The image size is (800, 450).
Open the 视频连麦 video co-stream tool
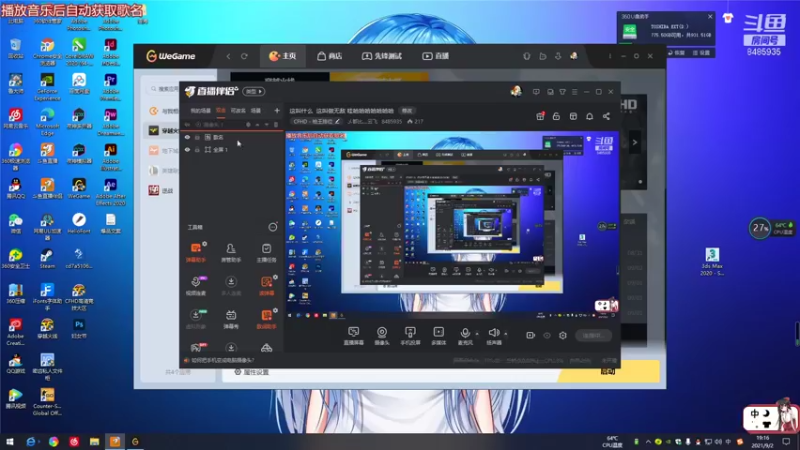196,286
